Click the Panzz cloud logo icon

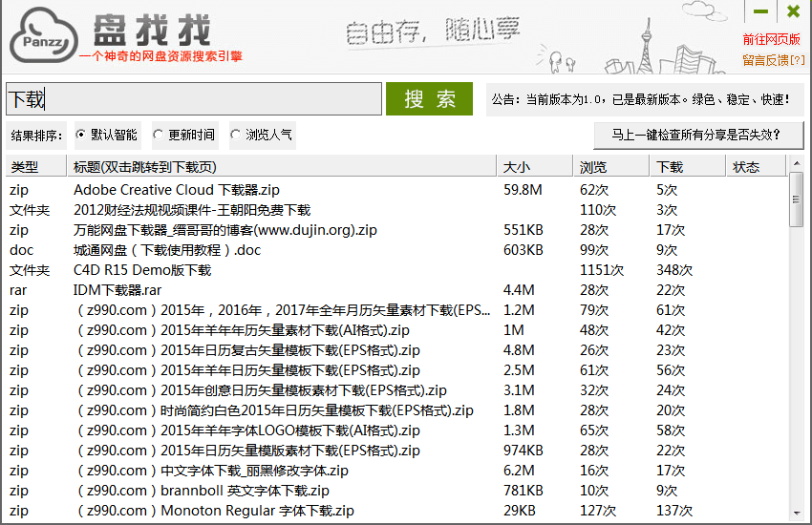(44, 35)
